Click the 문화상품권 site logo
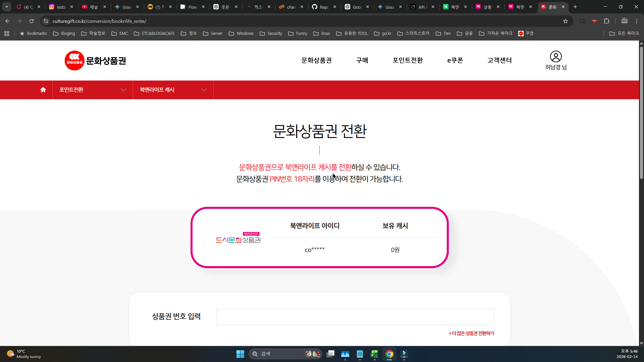The height and width of the screenshot is (362, 644). coord(96,60)
